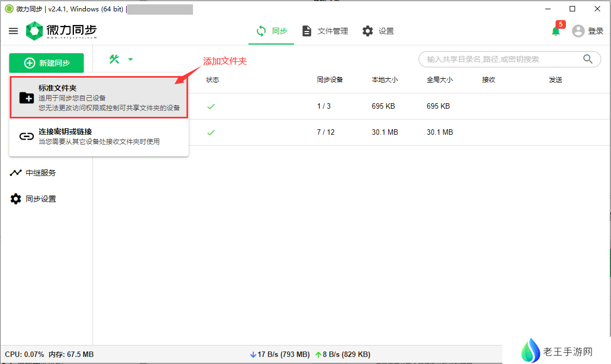Image resolution: width=611 pixels, height=364 pixels.
Task: Expand the tools dropdown arrow
Action: pyautogui.click(x=130, y=59)
